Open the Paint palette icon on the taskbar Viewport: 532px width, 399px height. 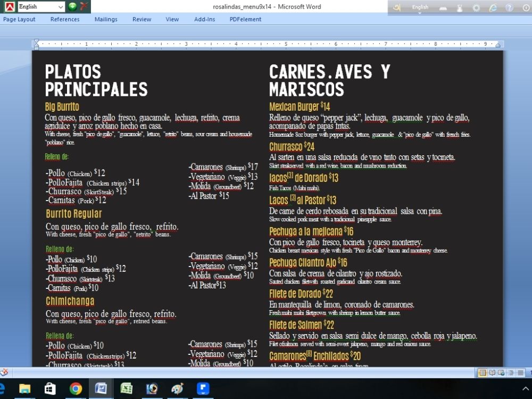pos(177,388)
